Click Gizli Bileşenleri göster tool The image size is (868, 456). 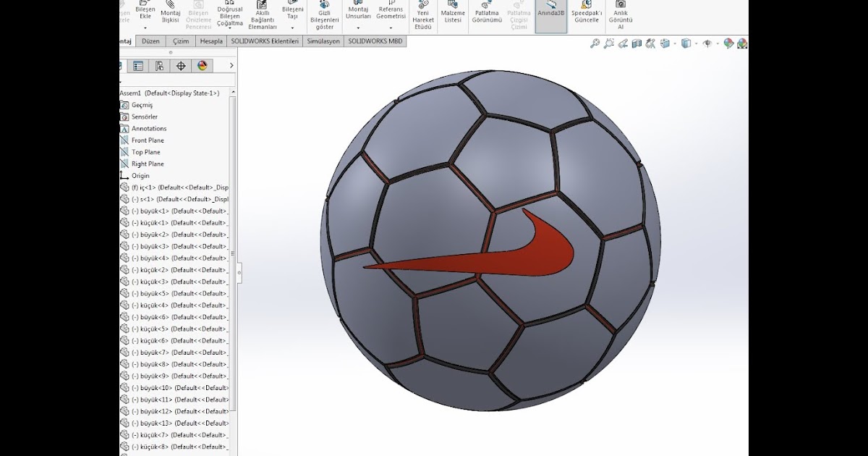[325, 15]
